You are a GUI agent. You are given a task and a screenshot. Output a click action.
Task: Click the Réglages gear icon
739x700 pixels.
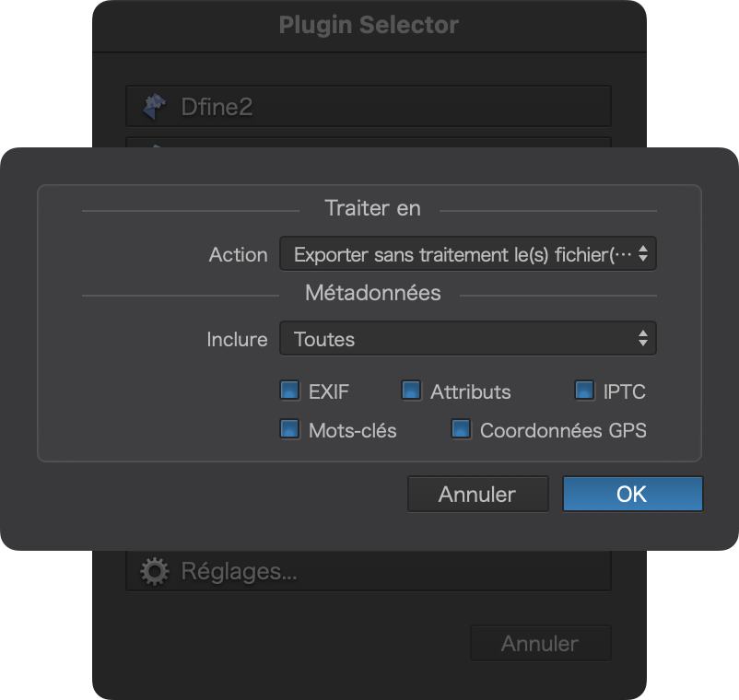point(155,571)
